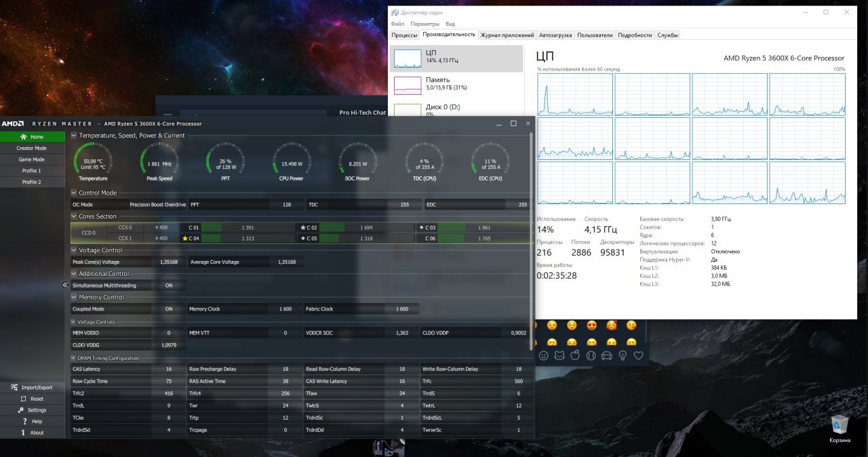
Task: Select the apple food emoji category
Action: coord(575,355)
